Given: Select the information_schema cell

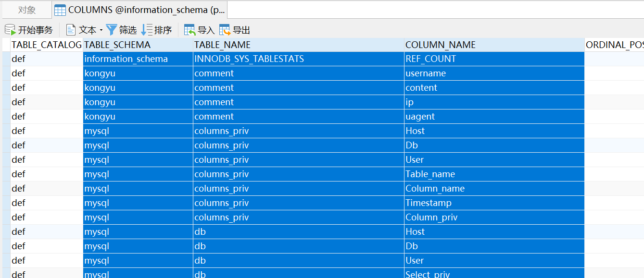Looking at the screenshot, I should (138, 59).
